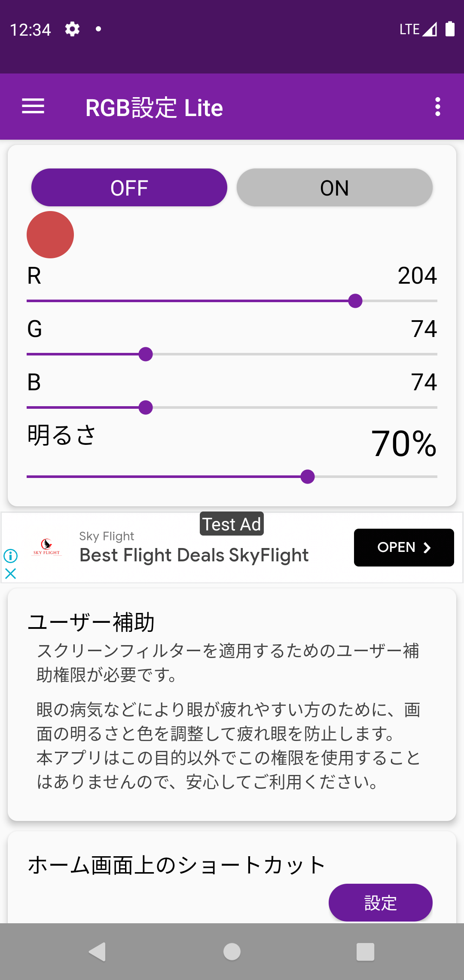Click the B slider handle

point(146,407)
